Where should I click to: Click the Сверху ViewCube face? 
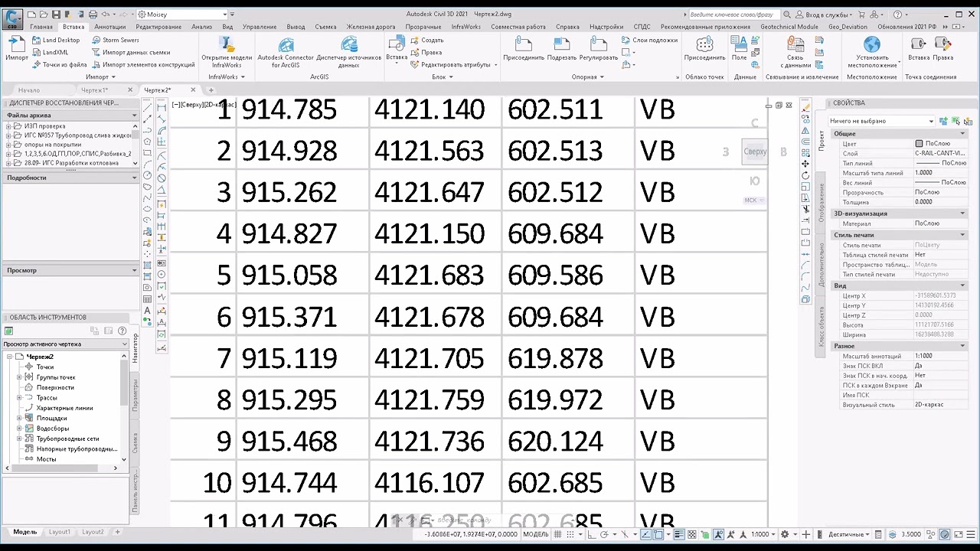pyautogui.click(x=755, y=152)
